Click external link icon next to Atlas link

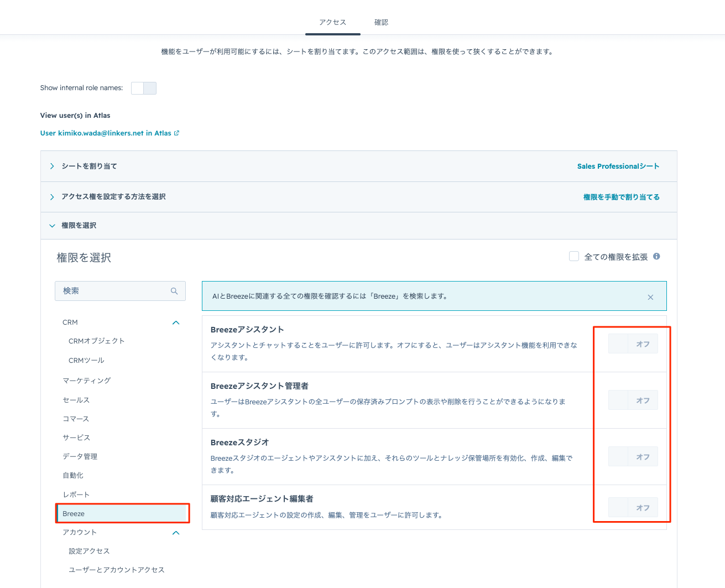point(176,133)
